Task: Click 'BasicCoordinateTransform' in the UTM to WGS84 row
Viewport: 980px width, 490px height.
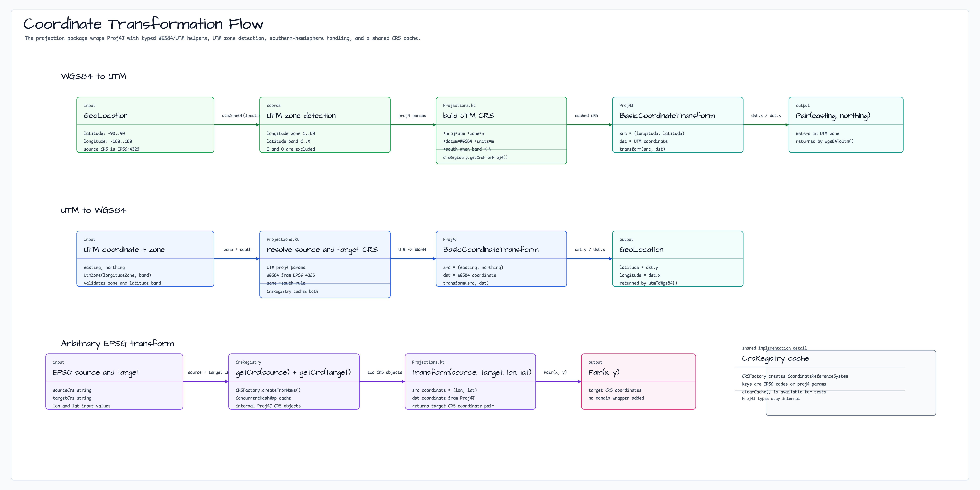Action: point(491,249)
